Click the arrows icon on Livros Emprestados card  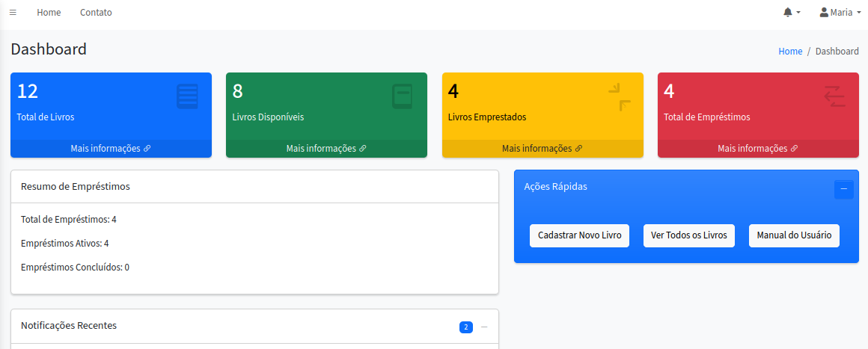(x=619, y=97)
